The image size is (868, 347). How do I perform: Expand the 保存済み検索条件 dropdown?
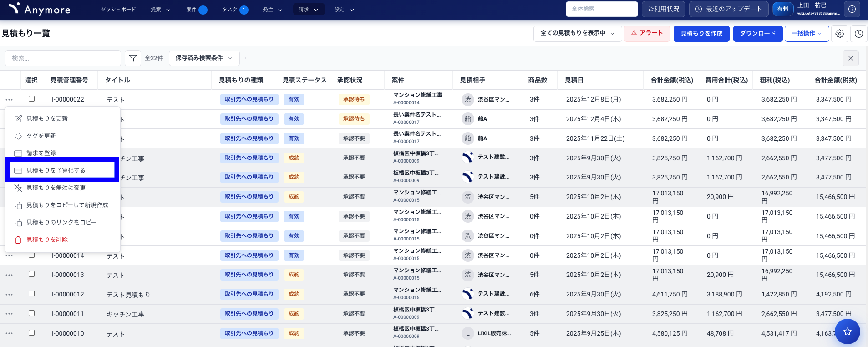pos(204,58)
